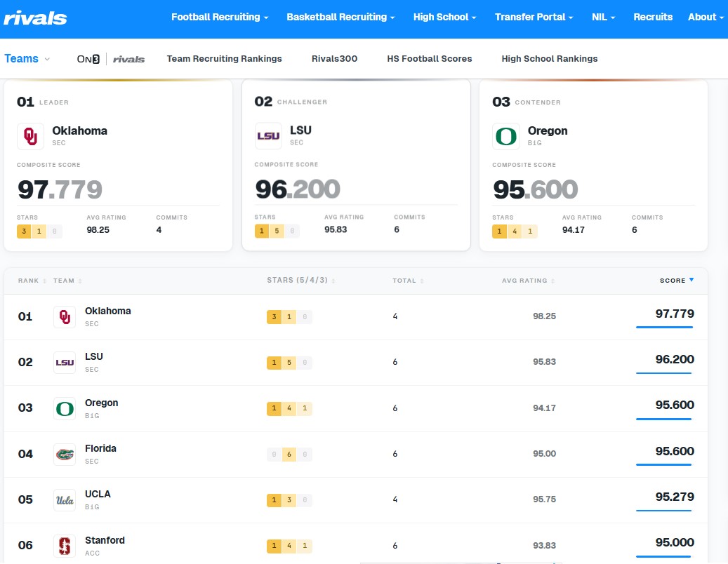
Task: Expand the High School menu
Action: [x=445, y=17]
